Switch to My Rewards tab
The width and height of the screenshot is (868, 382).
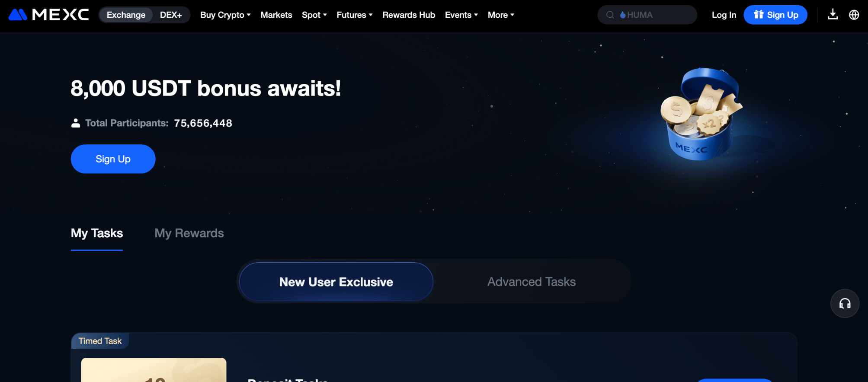pos(189,233)
